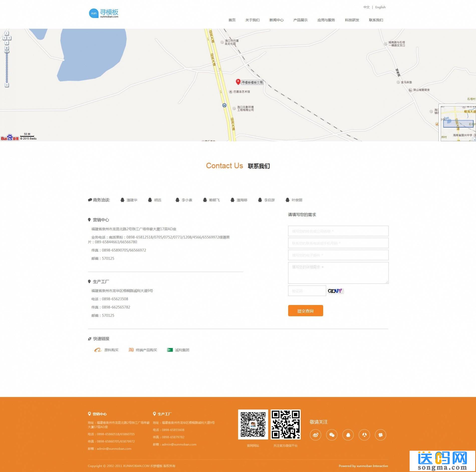Viewport: 476px width, 472px height.
Task: Click the contact phone number input field
Action: pos(338,243)
